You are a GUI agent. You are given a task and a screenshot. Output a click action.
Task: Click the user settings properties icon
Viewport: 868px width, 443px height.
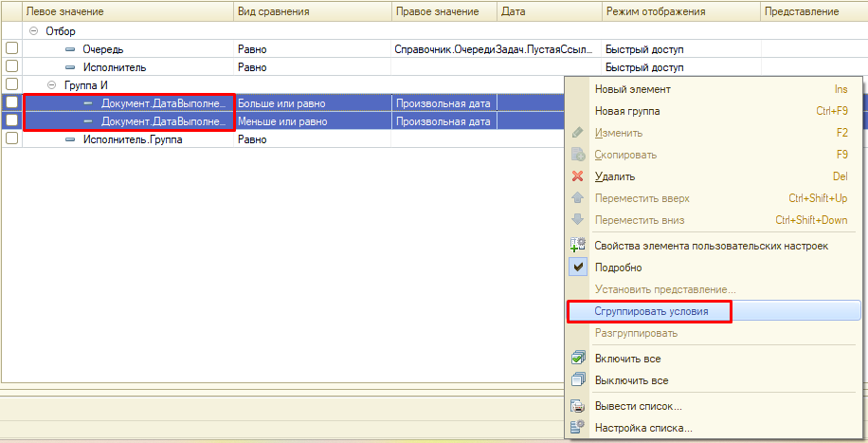click(x=577, y=245)
